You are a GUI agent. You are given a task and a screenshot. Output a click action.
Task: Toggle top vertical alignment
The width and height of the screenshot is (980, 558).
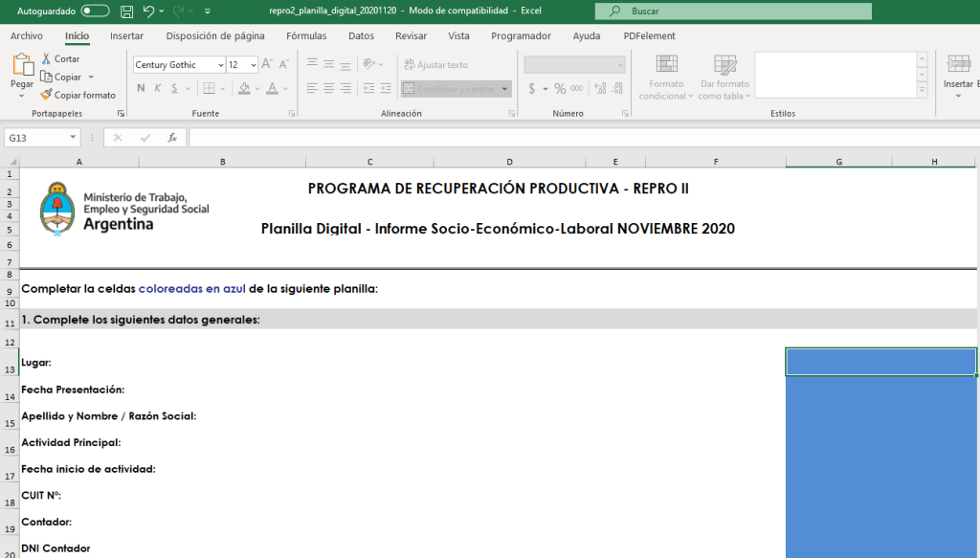(x=311, y=61)
